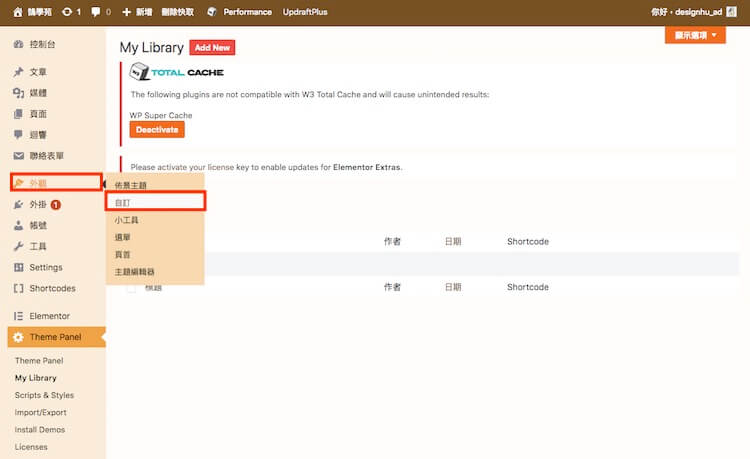Click the envelope contact form icon
Screen dimensions: 750x459
[x=18, y=156]
